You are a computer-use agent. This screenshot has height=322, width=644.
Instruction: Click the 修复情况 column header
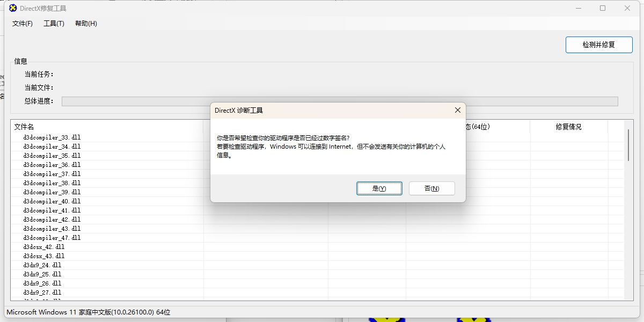tap(568, 127)
